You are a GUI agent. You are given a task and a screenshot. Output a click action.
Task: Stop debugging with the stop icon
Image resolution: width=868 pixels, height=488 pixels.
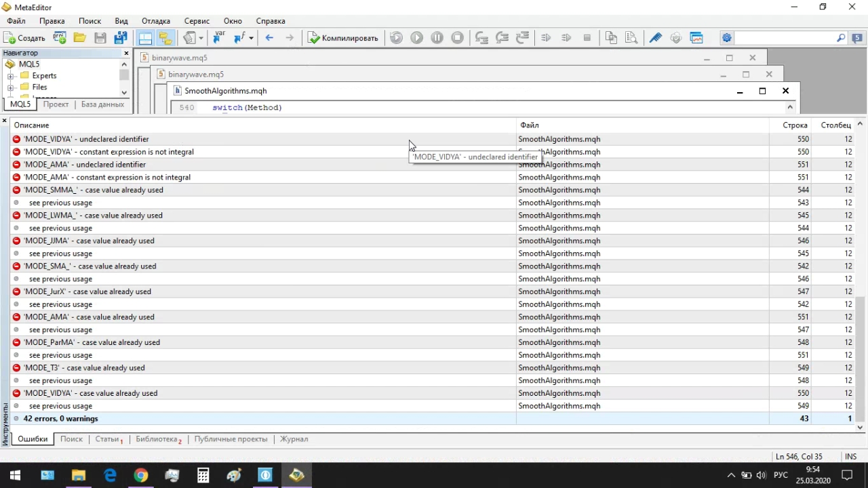pyautogui.click(x=458, y=38)
